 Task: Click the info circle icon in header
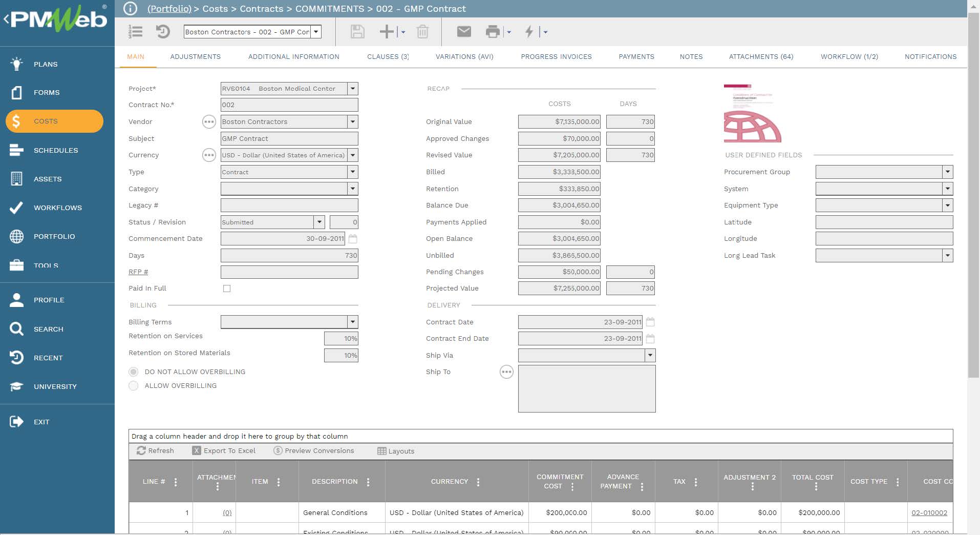pyautogui.click(x=131, y=9)
